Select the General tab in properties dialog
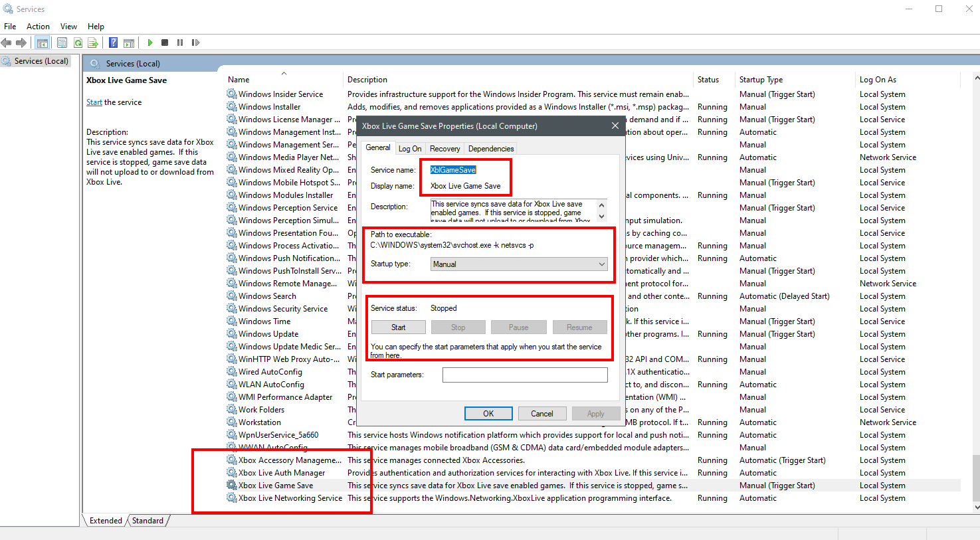The height and width of the screenshot is (540, 980). click(378, 147)
